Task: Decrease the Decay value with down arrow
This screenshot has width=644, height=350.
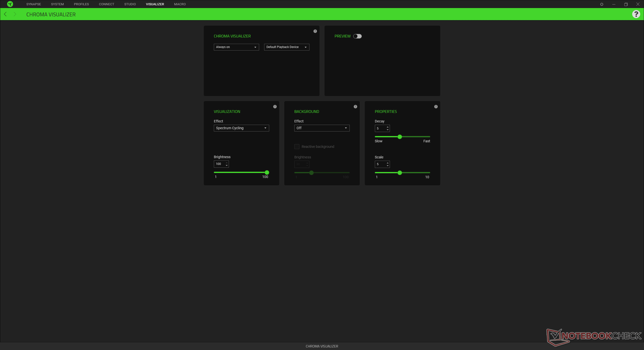Action: click(x=388, y=130)
